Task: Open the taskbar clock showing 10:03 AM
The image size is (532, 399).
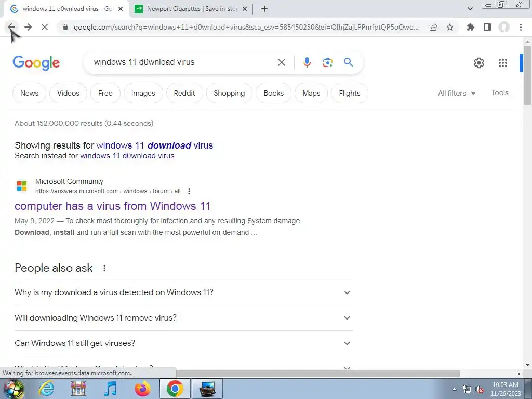Action: pyautogui.click(x=506, y=389)
